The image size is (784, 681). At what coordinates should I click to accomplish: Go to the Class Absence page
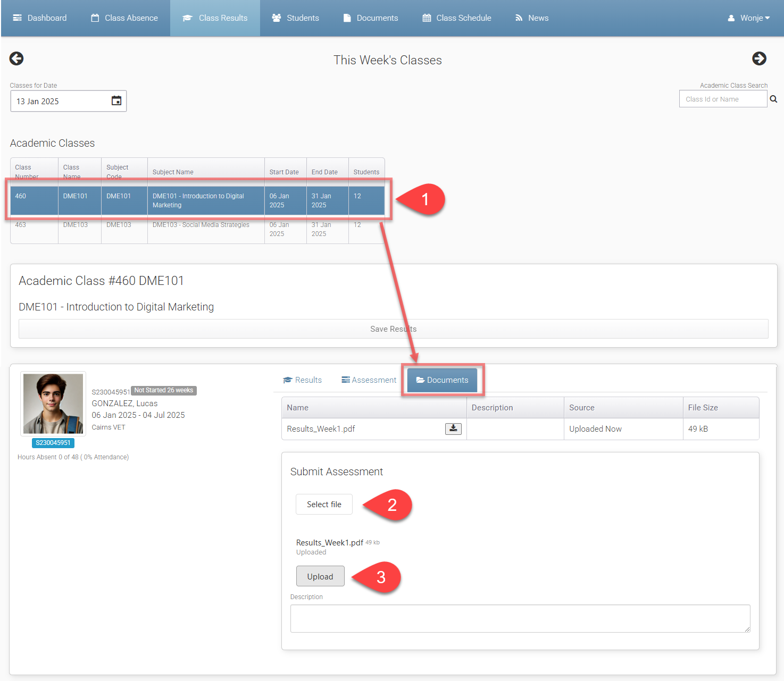click(124, 18)
